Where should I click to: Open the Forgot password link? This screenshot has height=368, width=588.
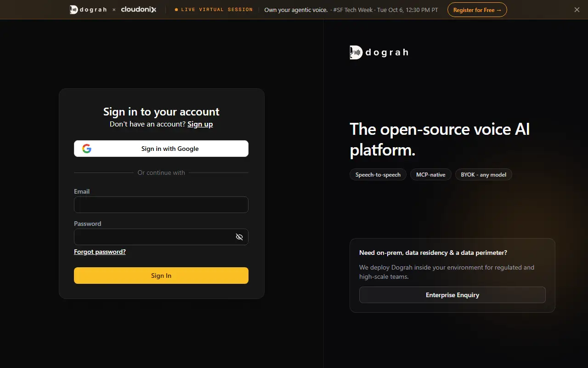coord(100,252)
